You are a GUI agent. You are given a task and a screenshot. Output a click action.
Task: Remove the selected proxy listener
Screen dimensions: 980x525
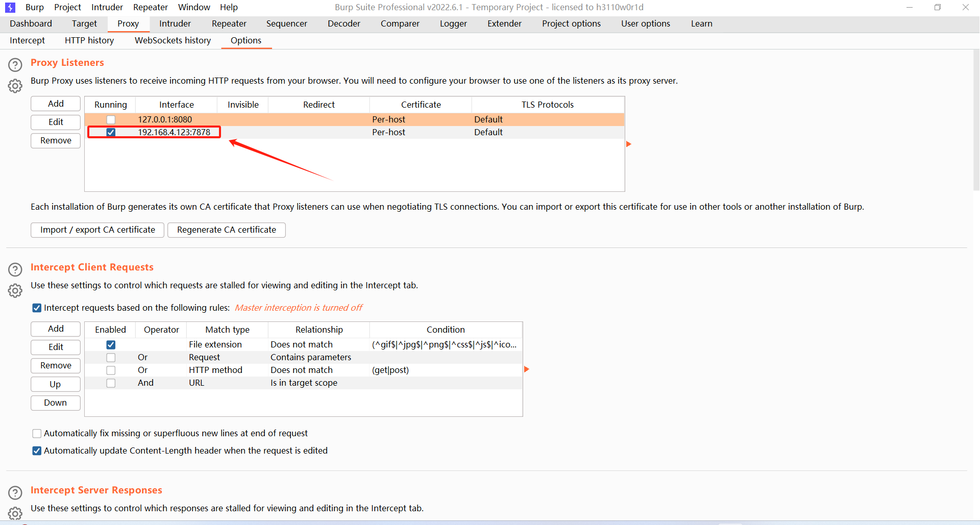pyautogui.click(x=56, y=140)
